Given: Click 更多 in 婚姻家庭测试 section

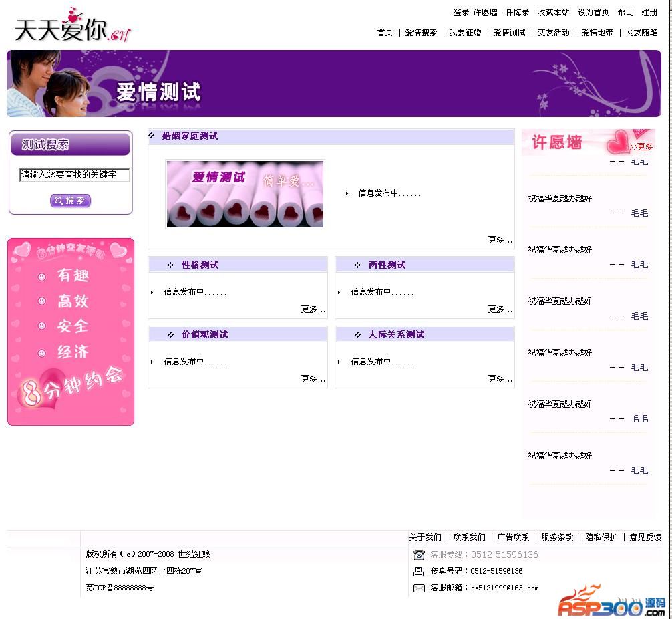Looking at the screenshot, I should [x=500, y=240].
